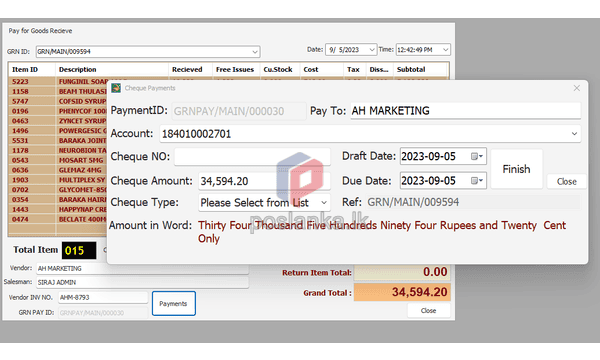The width and height of the screenshot is (600, 360).
Task: Click the Cheque Payments app icon
Action: (116, 88)
